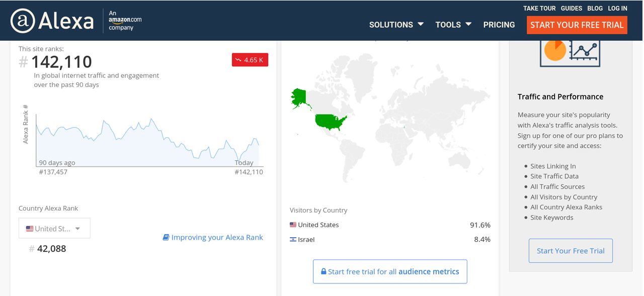Click the #137,457 rank label under chart
Viewport: 644px width, 296px height.
point(53,172)
